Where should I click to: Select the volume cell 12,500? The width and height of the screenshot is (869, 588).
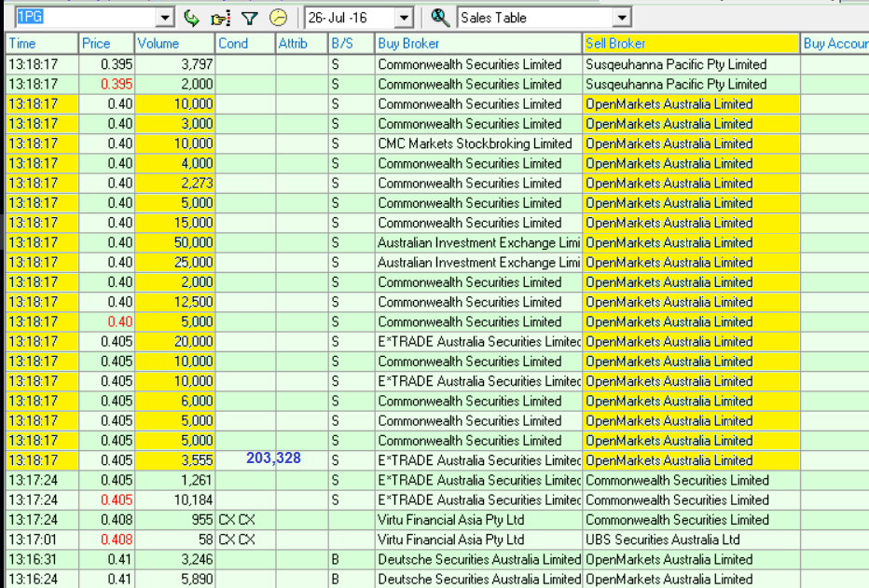pyautogui.click(x=174, y=302)
